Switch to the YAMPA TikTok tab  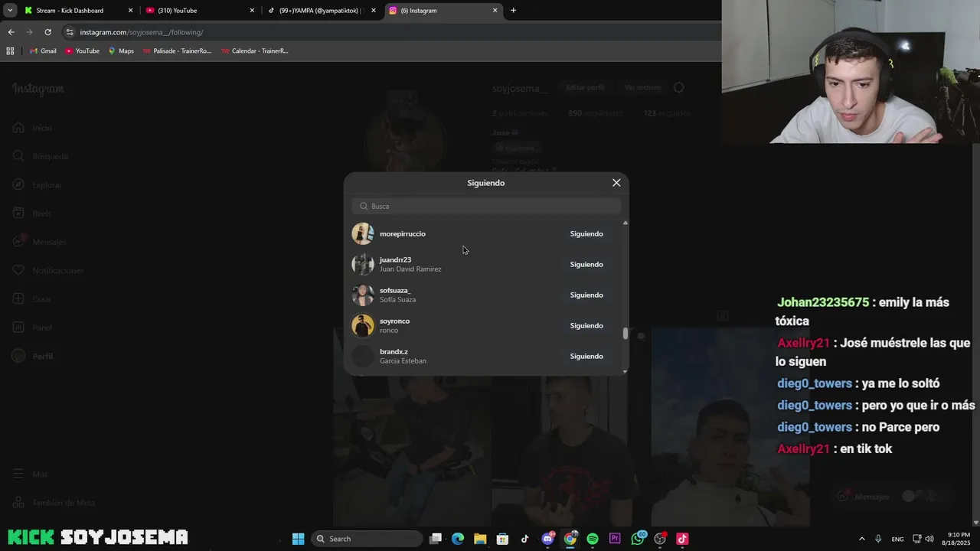click(319, 11)
